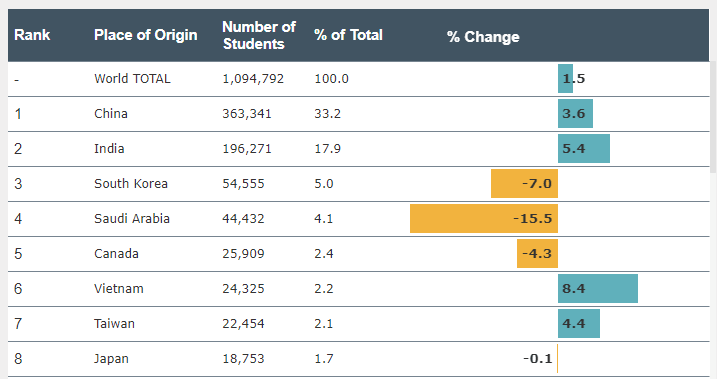Viewport: 717px width, 379px height.
Task: Click the World TOTAL 1.5 change bar
Action: pos(565,79)
